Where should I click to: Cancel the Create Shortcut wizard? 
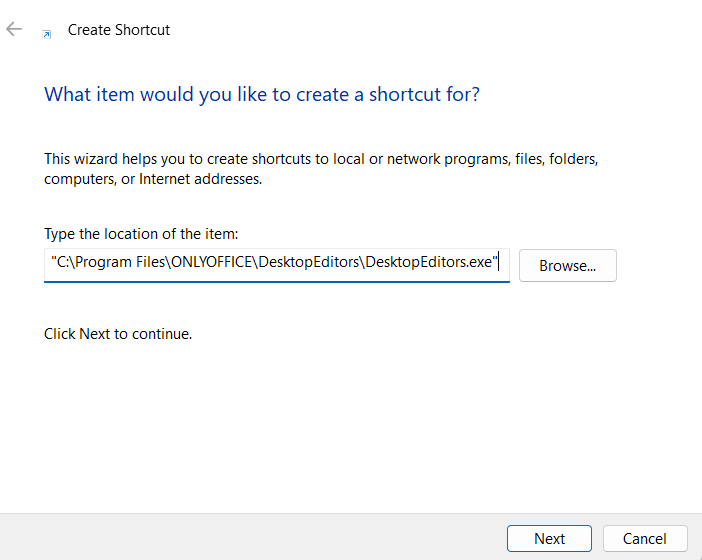[x=645, y=539]
